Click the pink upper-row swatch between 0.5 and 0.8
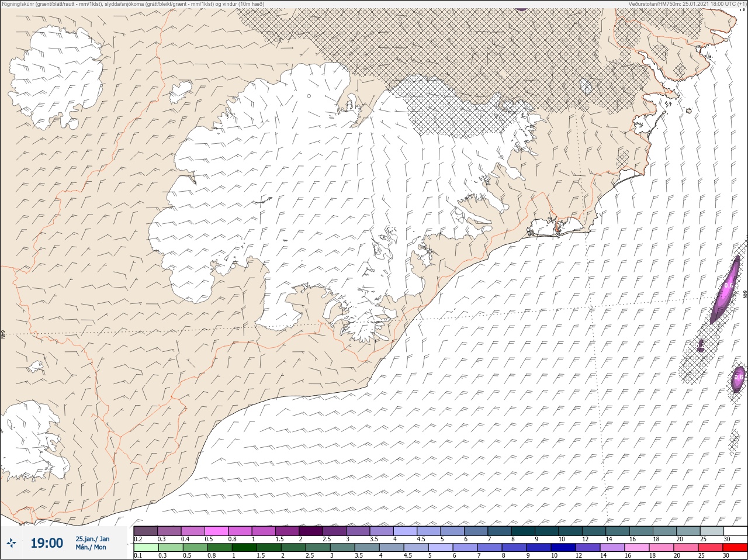This screenshot has width=748, height=560. [x=217, y=531]
